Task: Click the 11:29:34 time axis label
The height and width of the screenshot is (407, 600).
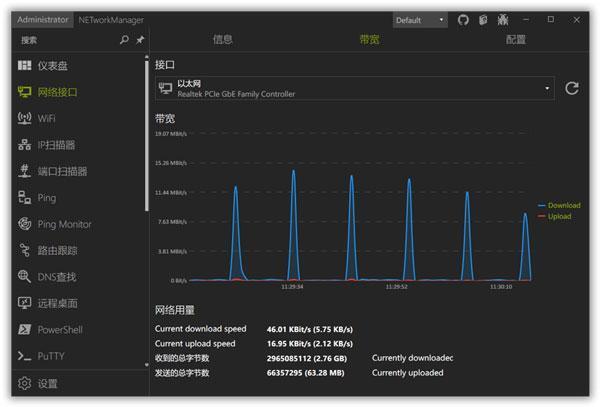Action: (292, 287)
